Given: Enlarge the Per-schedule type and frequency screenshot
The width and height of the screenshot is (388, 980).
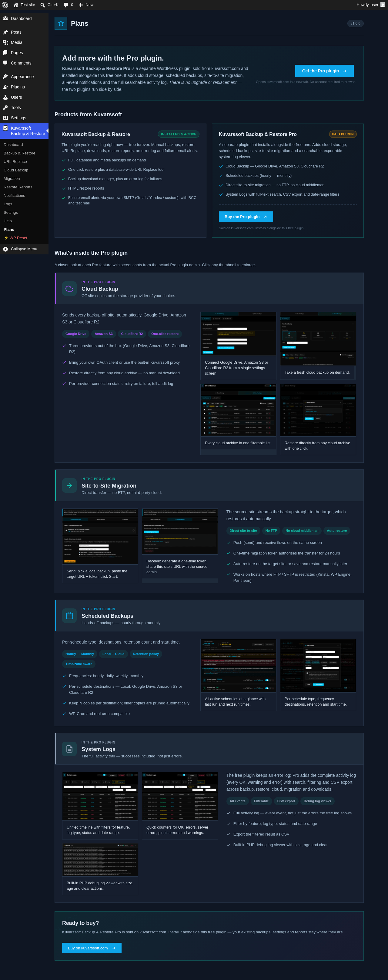Looking at the screenshot, I should click(x=318, y=665).
